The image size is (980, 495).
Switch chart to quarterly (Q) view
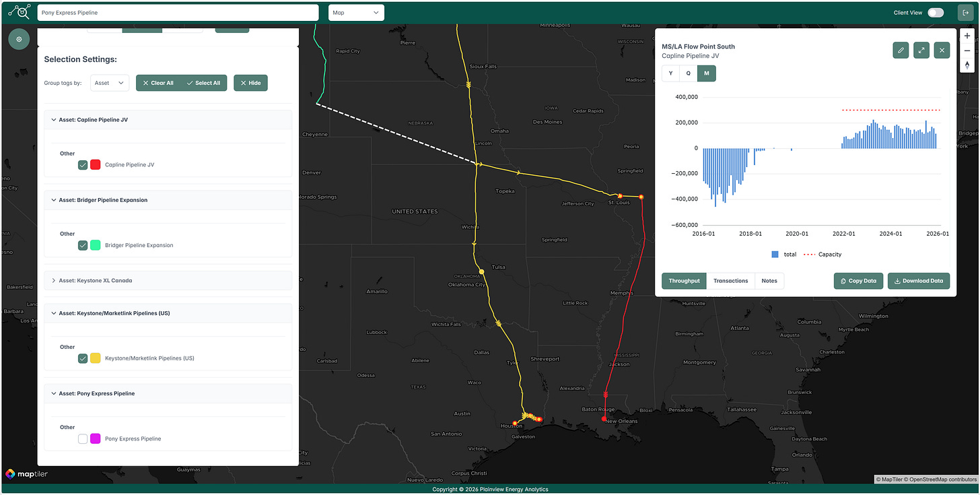689,73
